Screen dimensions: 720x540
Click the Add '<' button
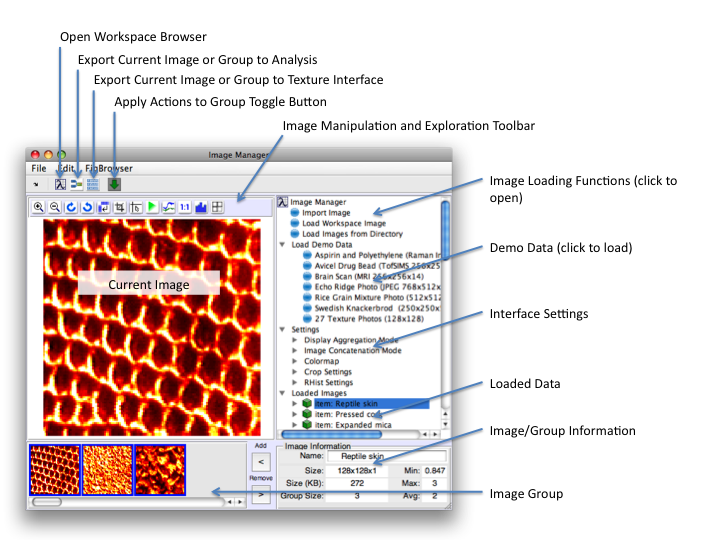pos(260,461)
